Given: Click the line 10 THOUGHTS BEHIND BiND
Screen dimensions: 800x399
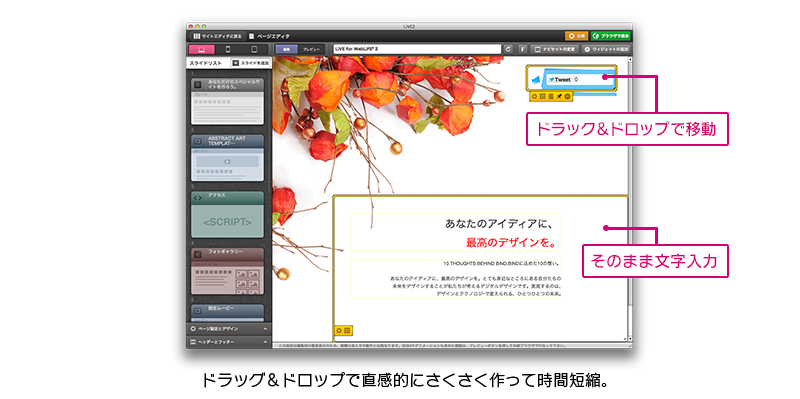Looking at the screenshot, I should (x=502, y=264).
